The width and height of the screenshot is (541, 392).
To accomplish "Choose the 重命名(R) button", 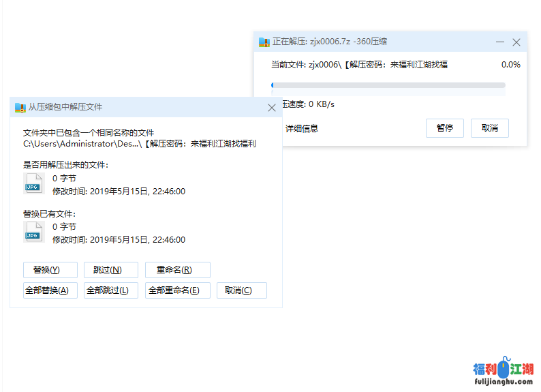I will (177, 270).
